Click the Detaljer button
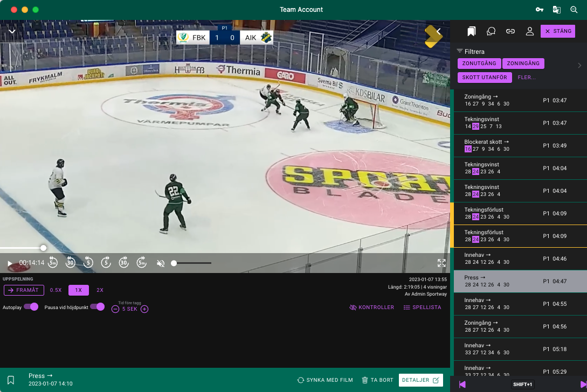The image size is (587, 392). [x=420, y=380]
